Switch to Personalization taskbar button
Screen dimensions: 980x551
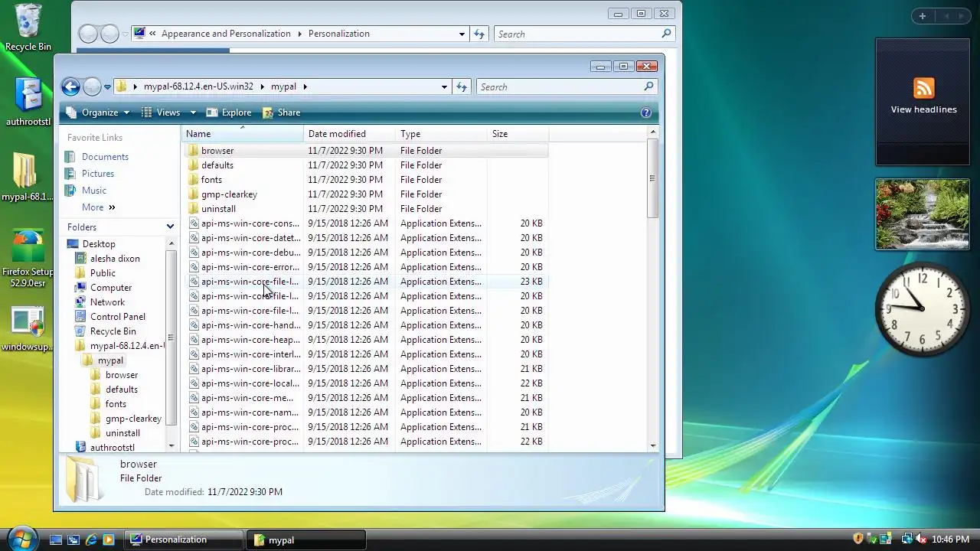pyautogui.click(x=184, y=540)
